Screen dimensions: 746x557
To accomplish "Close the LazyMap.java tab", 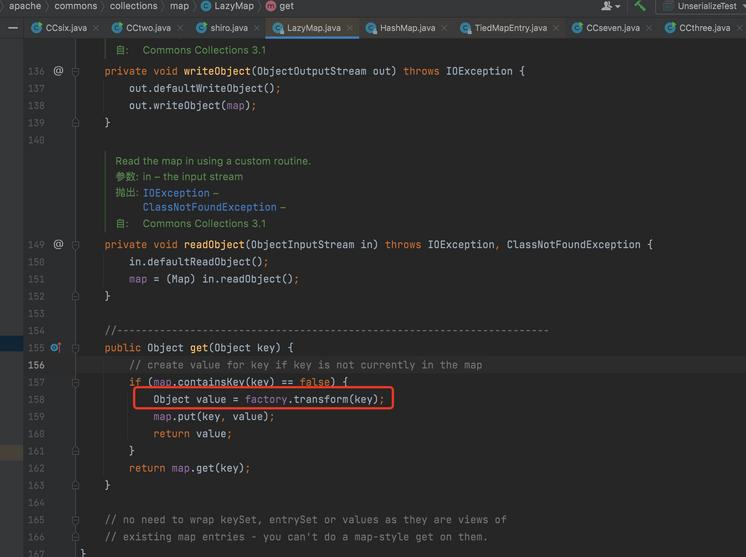I will point(350,28).
